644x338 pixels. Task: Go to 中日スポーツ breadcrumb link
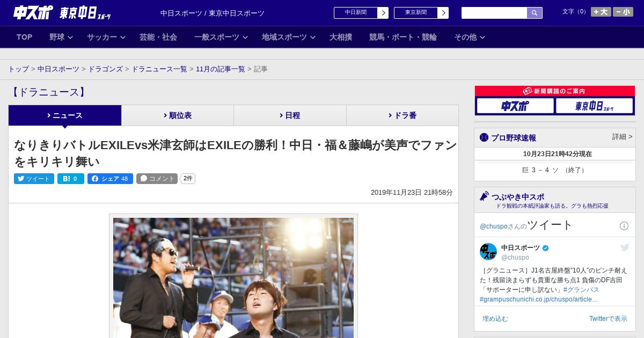[58, 69]
